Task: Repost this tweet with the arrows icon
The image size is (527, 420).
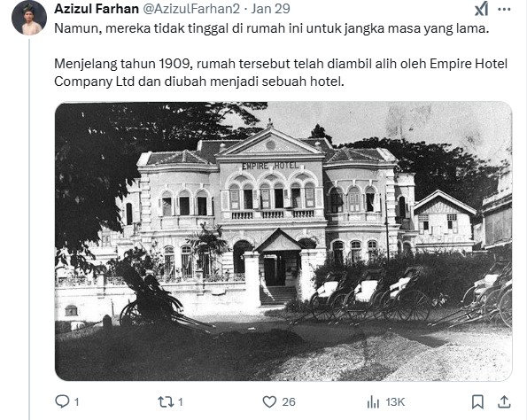Action: [x=166, y=402]
